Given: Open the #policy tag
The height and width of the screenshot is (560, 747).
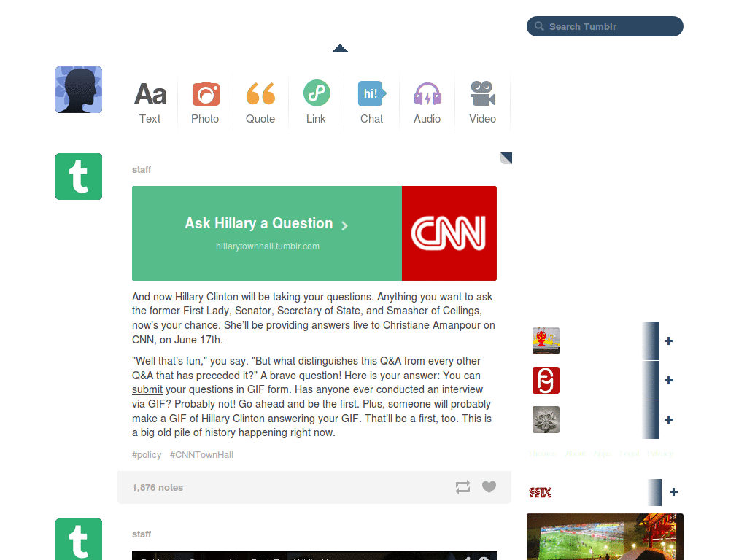Looking at the screenshot, I should (x=147, y=455).
